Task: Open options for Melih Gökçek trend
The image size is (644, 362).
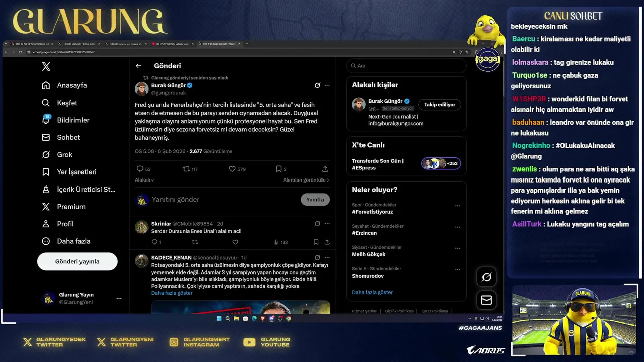Action: pyautogui.click(x=458, y=248)
